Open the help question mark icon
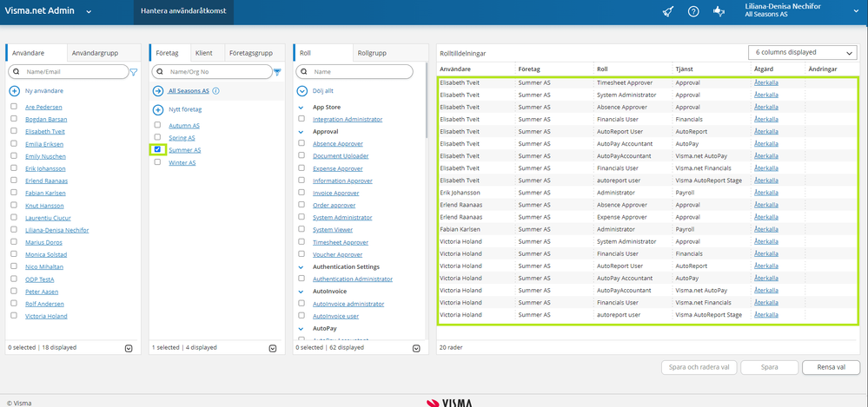Screen dimensions: 868x407 point(693,11)
